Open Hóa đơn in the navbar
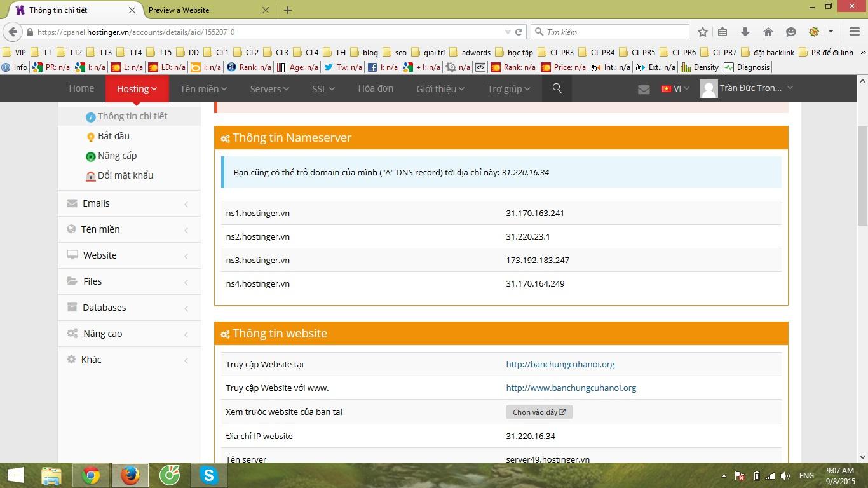This screenshot has height=488, width=868. [376, 88]
